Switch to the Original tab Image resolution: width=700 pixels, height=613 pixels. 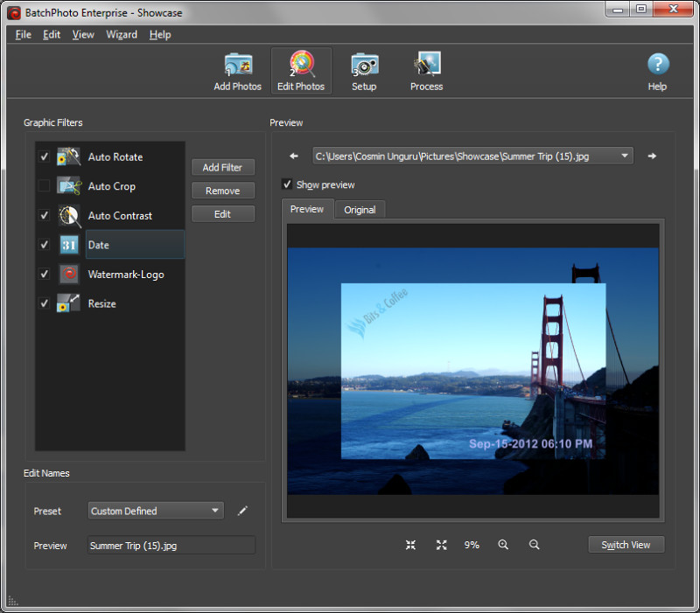tap(360, 210)
